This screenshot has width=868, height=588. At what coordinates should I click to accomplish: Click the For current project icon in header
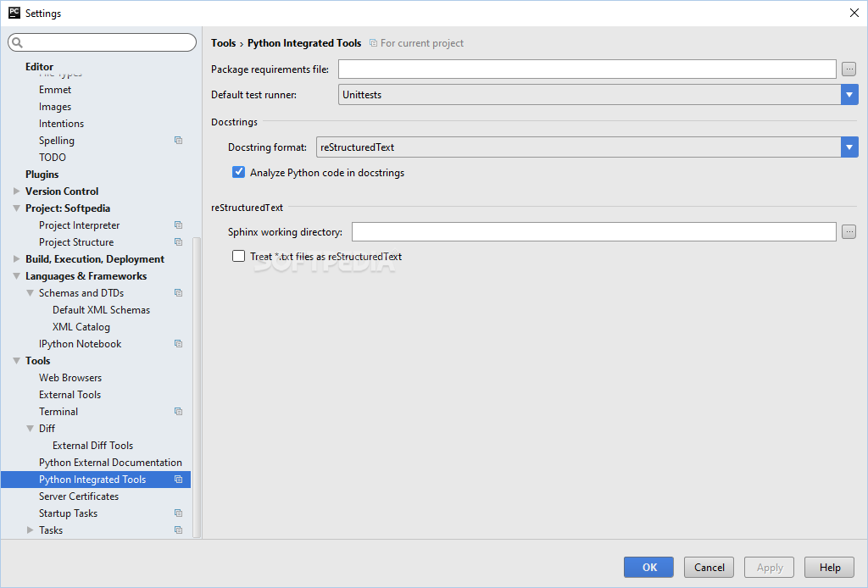pos(374,43)
